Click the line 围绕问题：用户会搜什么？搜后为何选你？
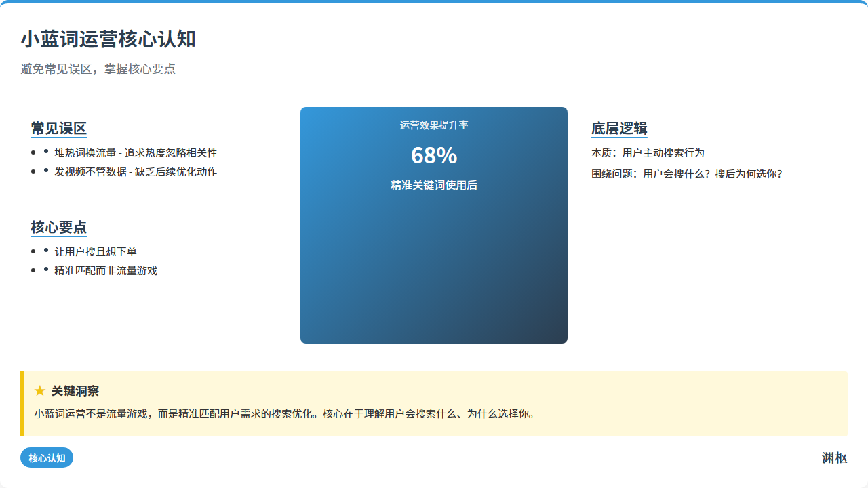Image resolution: width=868 pixels, height=488 pixels. [x=686, y=174]
